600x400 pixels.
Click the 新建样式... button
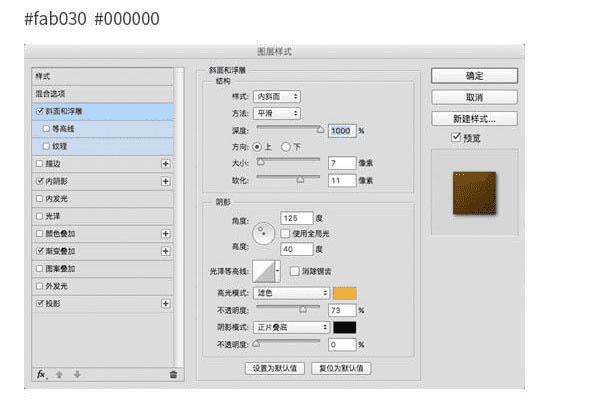[x=474, y=119]
